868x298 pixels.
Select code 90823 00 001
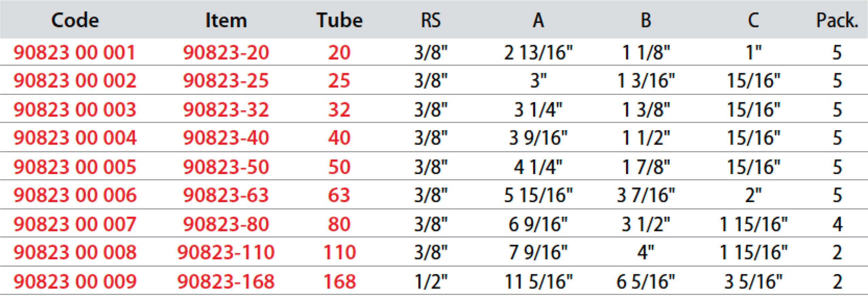[x=74, y=52]
